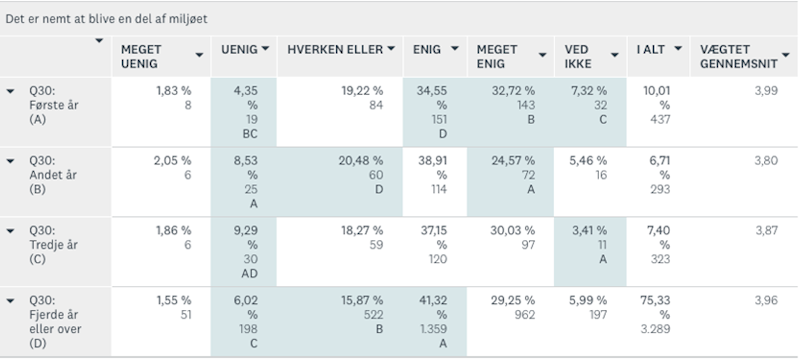
Task: Open the ENIG column dropdown arrow
Action: (455, 49)
